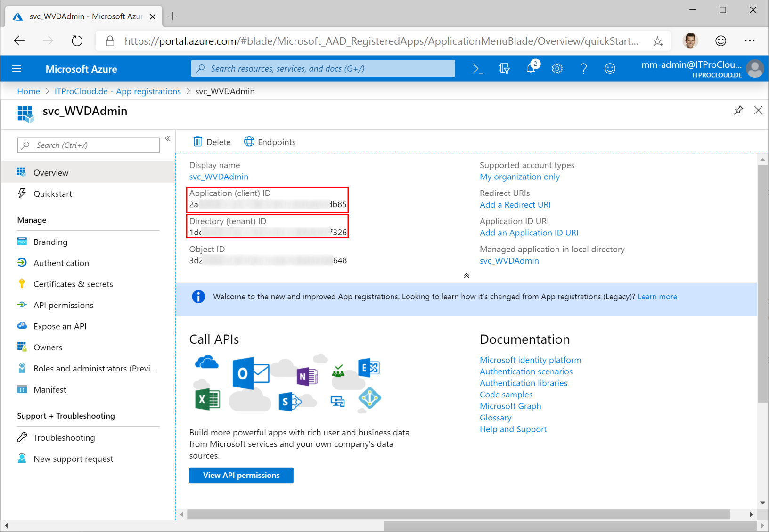Open the browser profile picture

[x=691, y=41]
